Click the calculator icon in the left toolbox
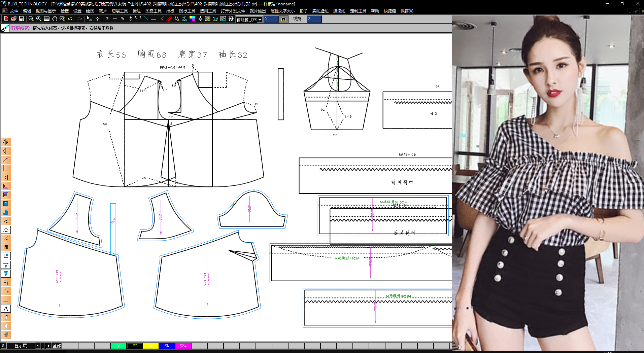The width and height of the screenshot is (644, 353). pos(6,247)
